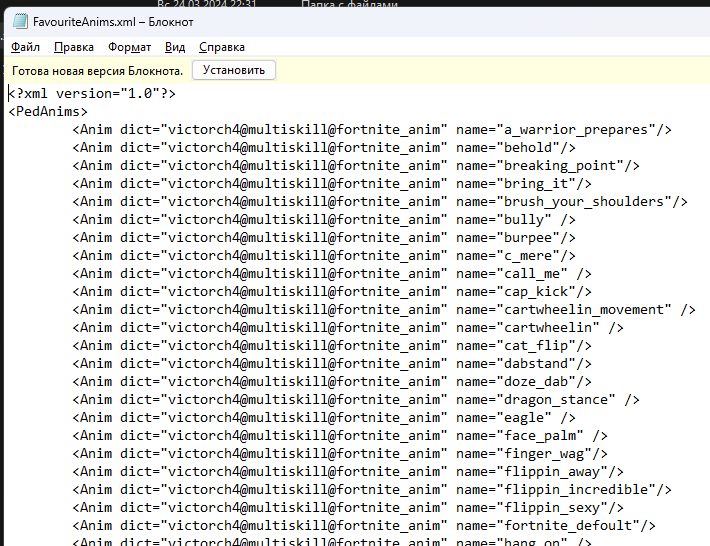
Task: Open the Правка menu
Action: (74, 47)
